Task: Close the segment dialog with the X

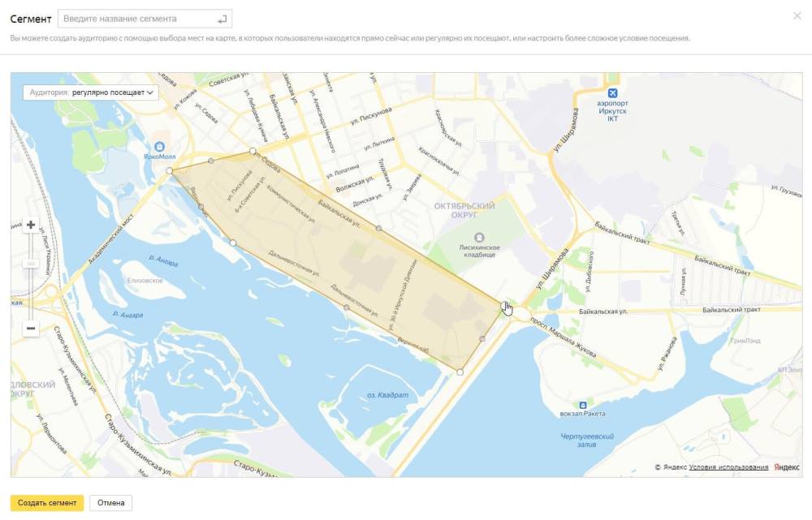Action: click(797, 16)
